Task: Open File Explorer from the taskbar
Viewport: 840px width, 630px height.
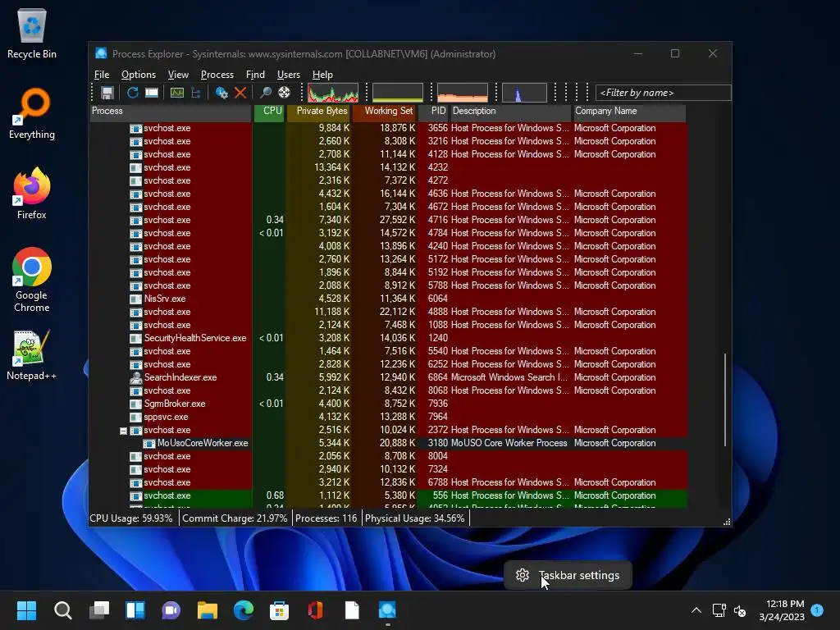Action: tap(208, 610)
